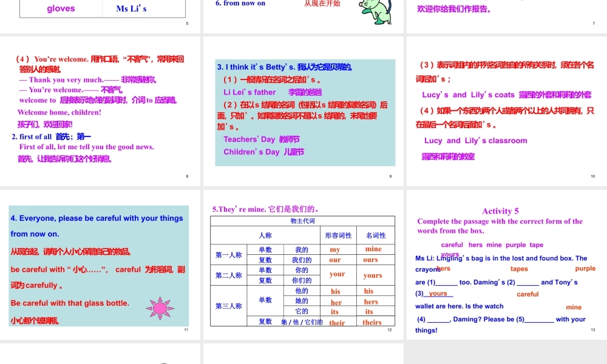Click the cyan highlighted text box on slide 9
607x364 pixels.
(x=305, y=113)
